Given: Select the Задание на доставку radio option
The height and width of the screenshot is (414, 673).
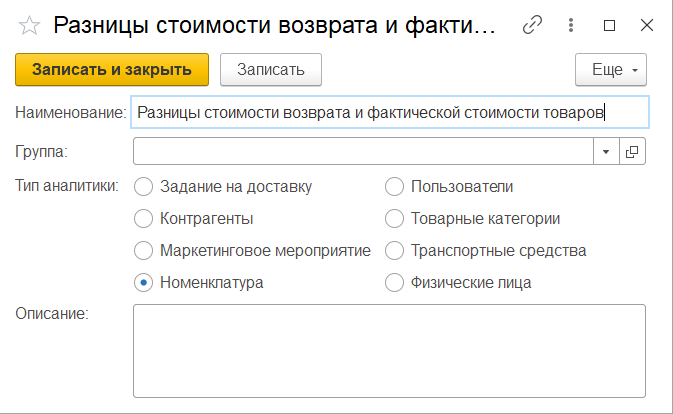Looking at the screenshot, I should pos(144,186).
